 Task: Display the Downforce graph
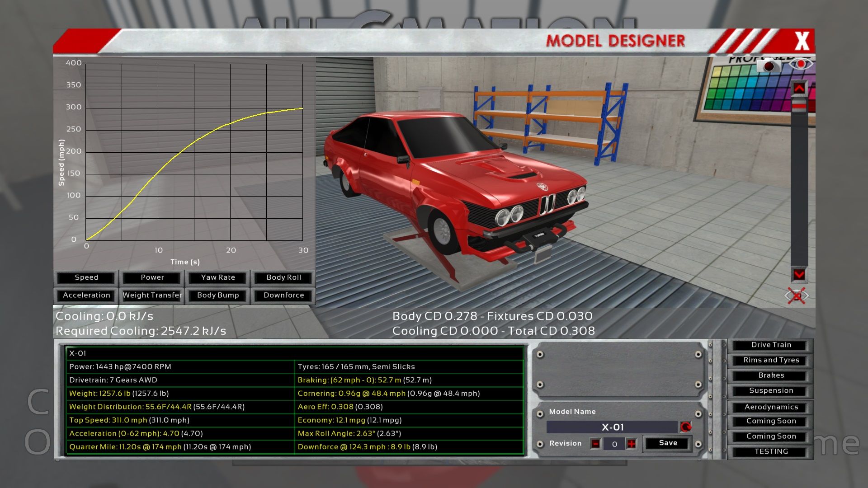283,295
